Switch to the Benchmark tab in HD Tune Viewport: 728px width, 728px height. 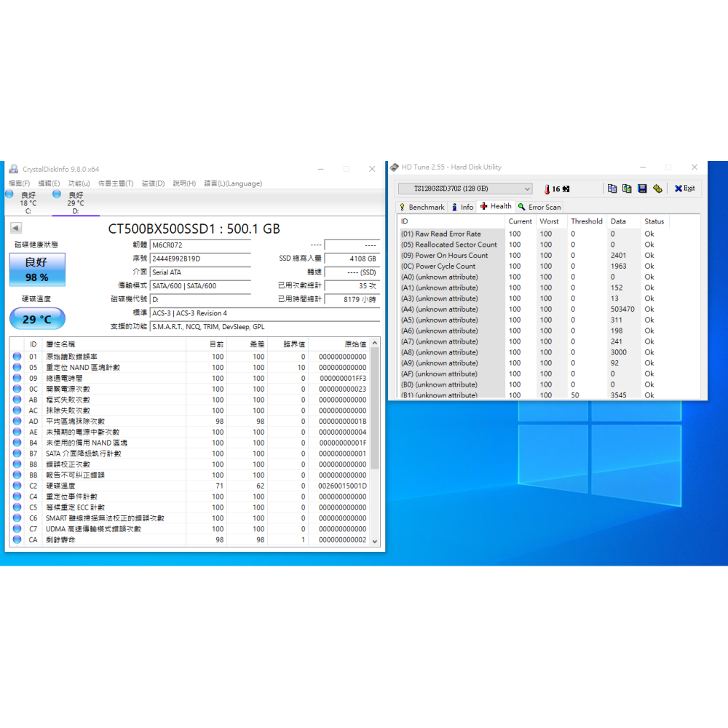coord(422,207)
